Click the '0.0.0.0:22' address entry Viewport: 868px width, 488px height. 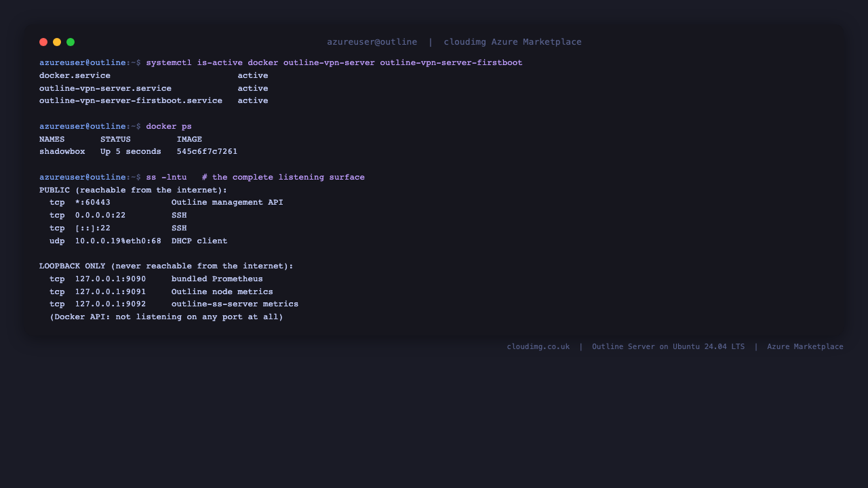coord(100,216)
